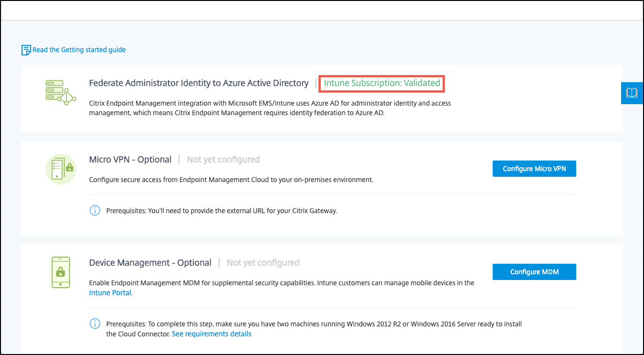644x355 pixels.
Task: Click the Micro VPN - Optional heading
Action: (x=130, y=160)
